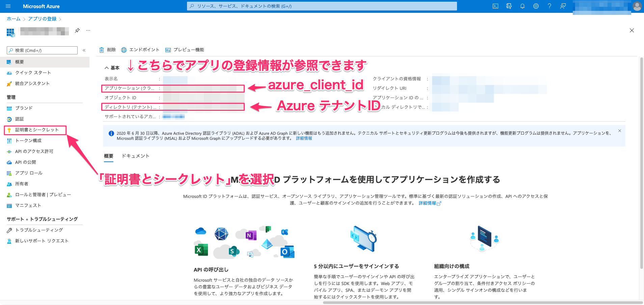
Task: Open the notifications bell
Action: pyautogui.click(x=522, y=6)
